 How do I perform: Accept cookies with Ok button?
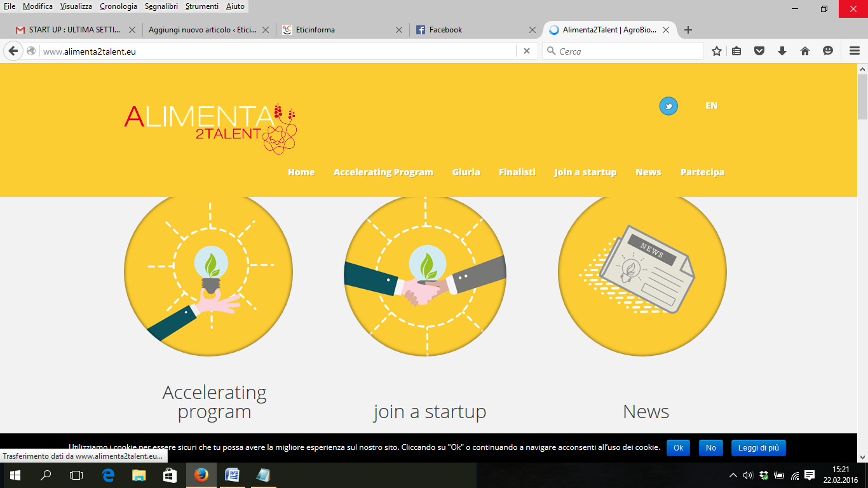678,448
